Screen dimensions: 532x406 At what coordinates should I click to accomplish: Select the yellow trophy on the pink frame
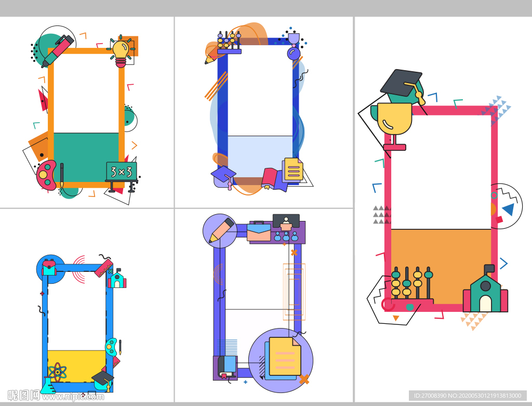point(394,120)
